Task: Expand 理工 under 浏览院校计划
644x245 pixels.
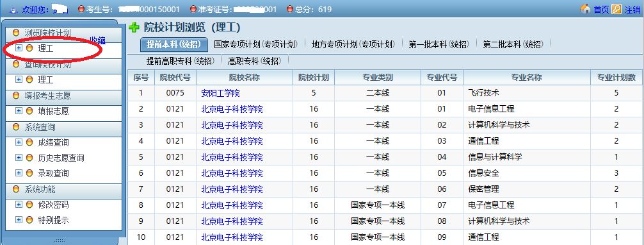Action: click(19, 48)
